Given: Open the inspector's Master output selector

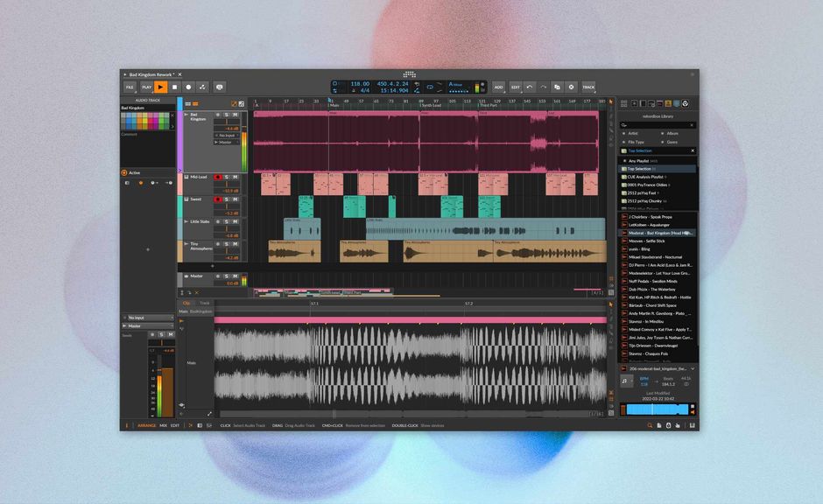Looking at the screenshot, I should tap(148, 325).
